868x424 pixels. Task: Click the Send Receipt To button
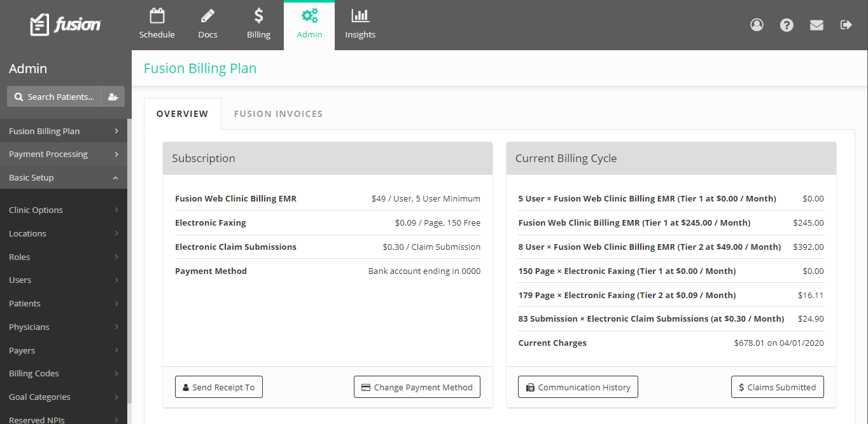coord(219,387)
